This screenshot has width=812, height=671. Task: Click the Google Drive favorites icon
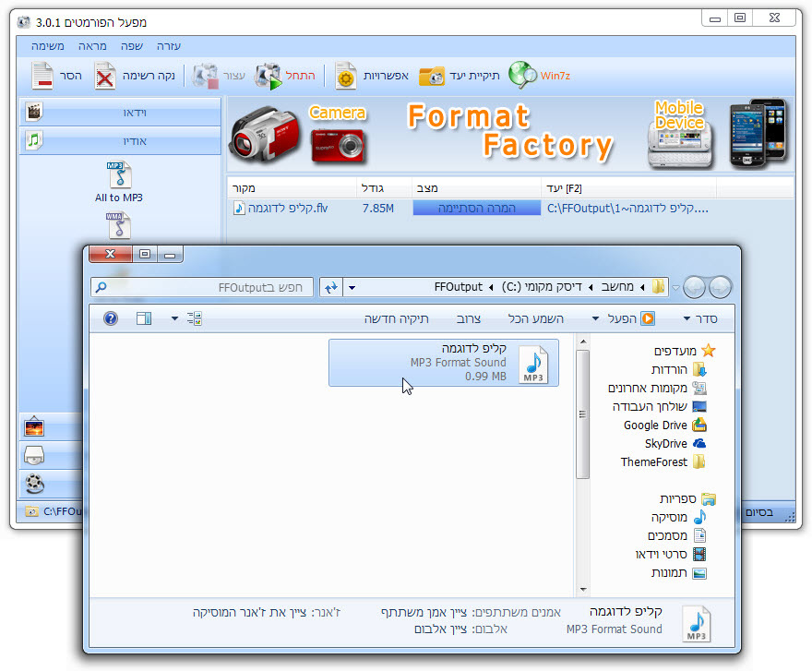(x=699, y=425)
